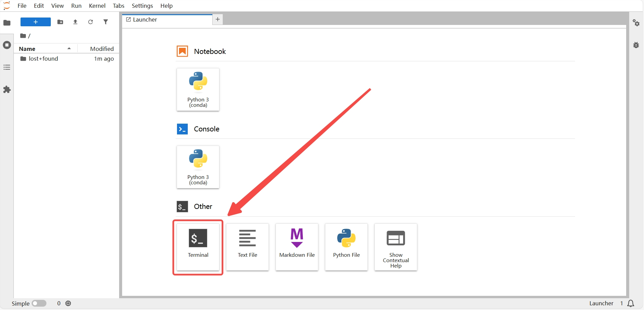Add a new tab with plus button
This screenshot has height=310, width=644.
[x=218, y=20]
